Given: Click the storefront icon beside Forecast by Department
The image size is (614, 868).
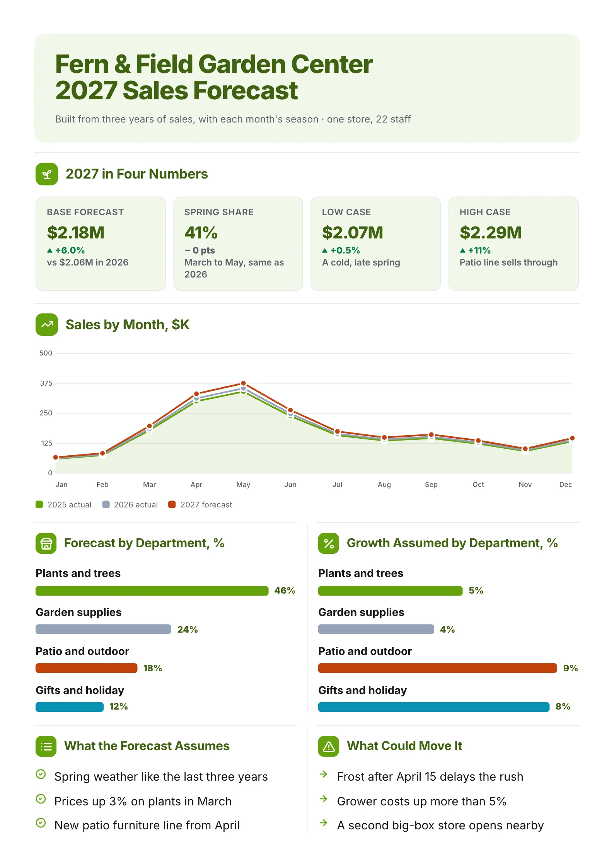Looking at the screenshot, I should [x=46, y=543].
